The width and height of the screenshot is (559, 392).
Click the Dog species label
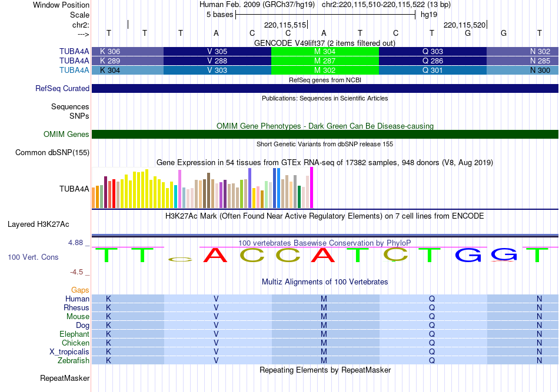click(82, 326)
